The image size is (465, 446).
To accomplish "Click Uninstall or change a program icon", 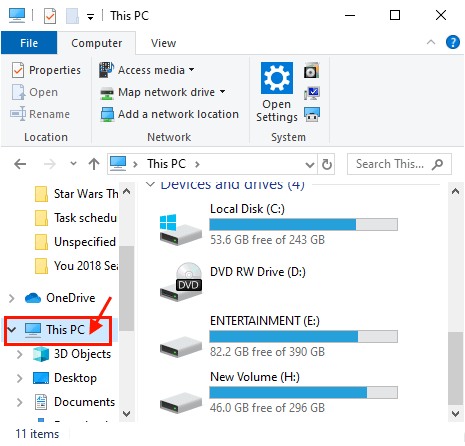I will click(312, 70).
